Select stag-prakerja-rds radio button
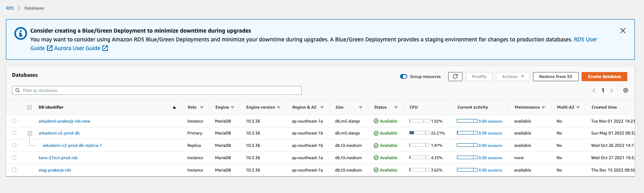Screen dimensions: 644x193 tap(14, 170)
